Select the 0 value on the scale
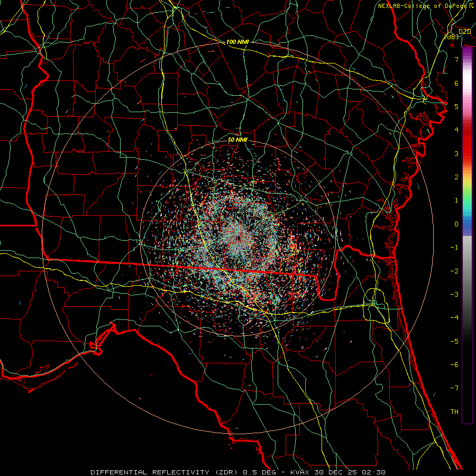Image resolution: width=476 pixels, height=476 pixels. tap(456, 224)
